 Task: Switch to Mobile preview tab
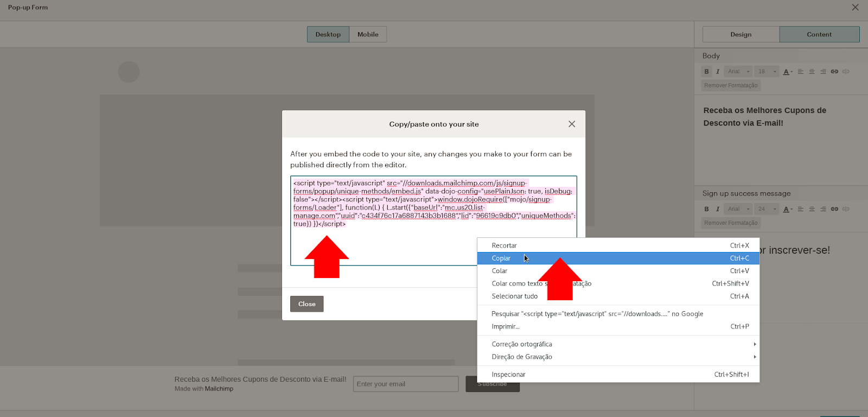368,34
